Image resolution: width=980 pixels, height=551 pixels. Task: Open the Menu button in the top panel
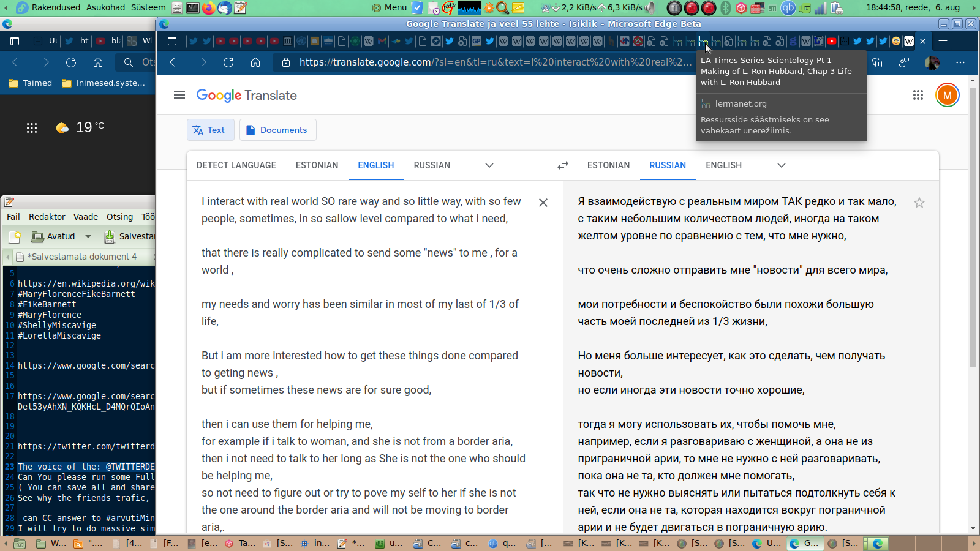click(x=390, y=7)
